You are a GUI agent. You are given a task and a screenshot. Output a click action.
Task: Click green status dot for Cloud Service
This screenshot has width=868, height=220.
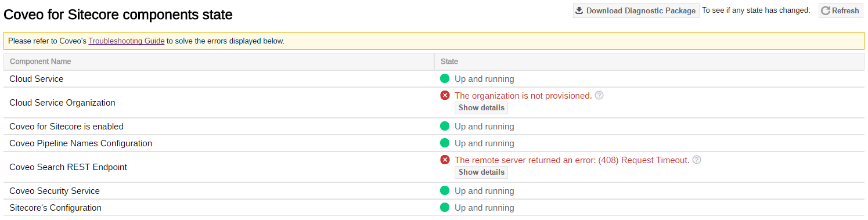coord(445,78)
